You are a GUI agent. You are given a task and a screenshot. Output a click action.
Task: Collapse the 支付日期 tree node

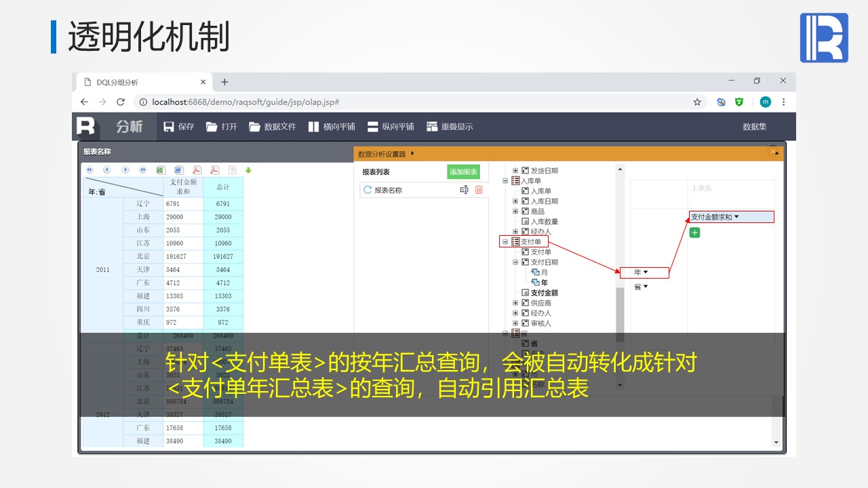(515, 262)
